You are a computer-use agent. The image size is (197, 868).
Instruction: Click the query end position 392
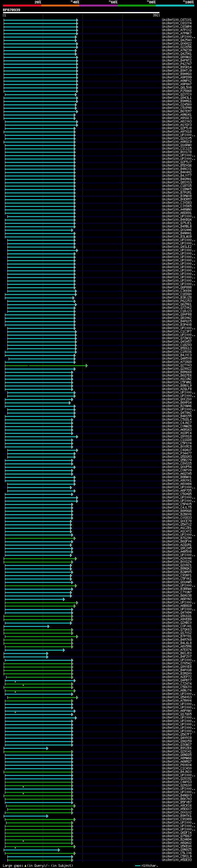pos(155,15)
